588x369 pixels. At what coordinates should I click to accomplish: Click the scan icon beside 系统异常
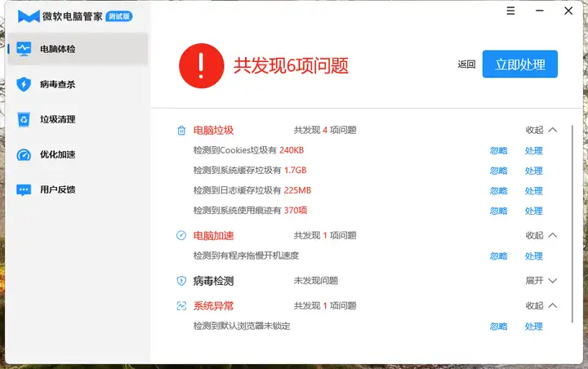(x=181, y=306)
